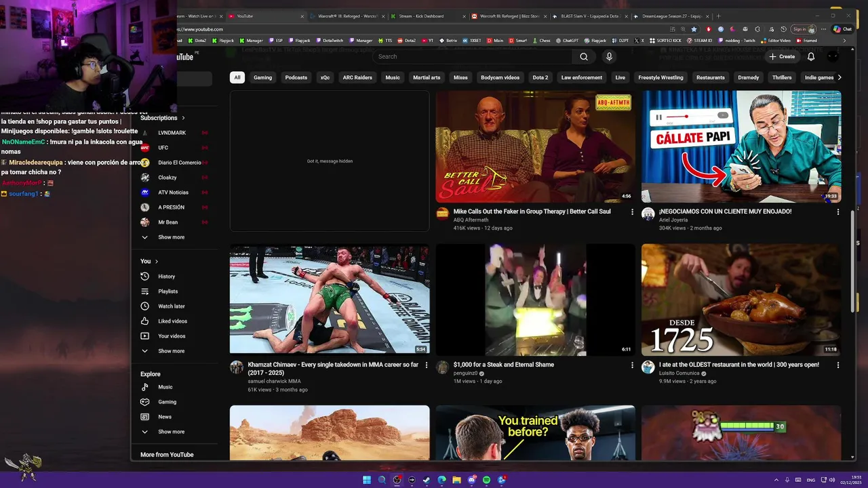Open volume control in system tray
Image resolution: width=868 pixels, height=488 pixels.
click(x=833, y=480)
